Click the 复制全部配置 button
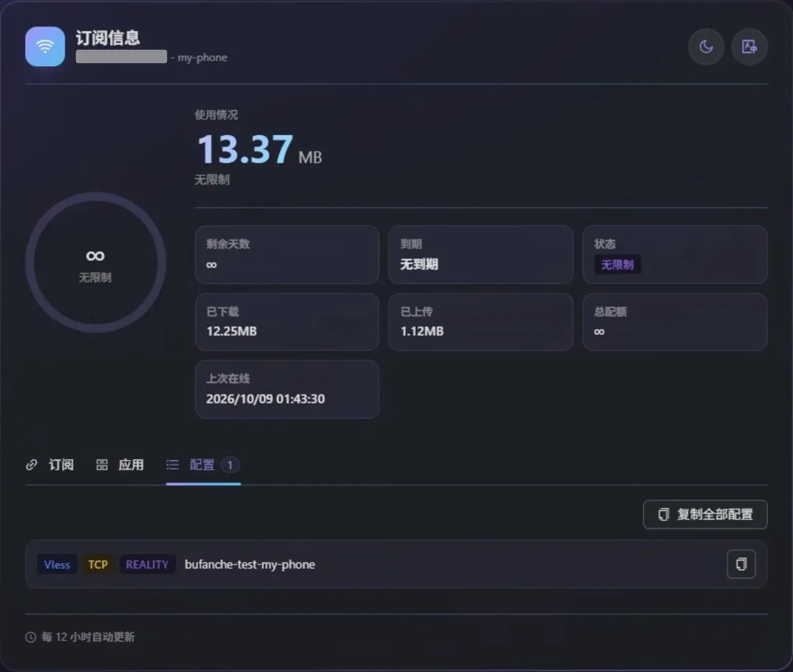This screenshot has width=793, height=672. click(705, 515)
